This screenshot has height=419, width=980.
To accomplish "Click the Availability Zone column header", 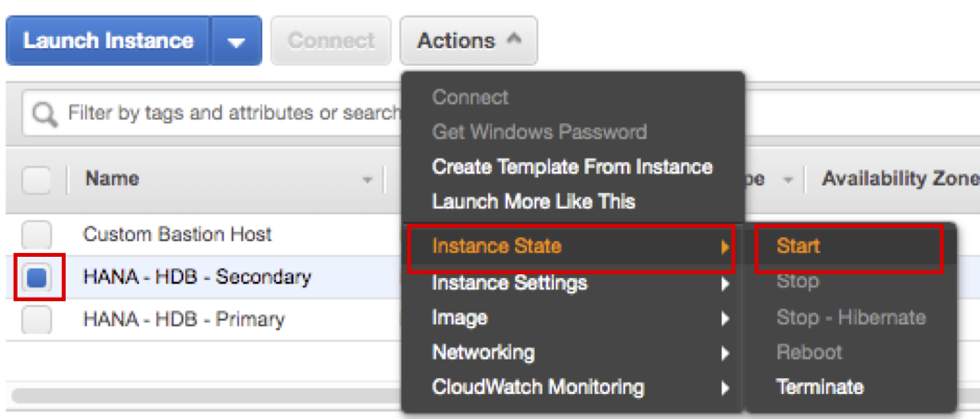I will pyautogui.click(x=898, y=179).
